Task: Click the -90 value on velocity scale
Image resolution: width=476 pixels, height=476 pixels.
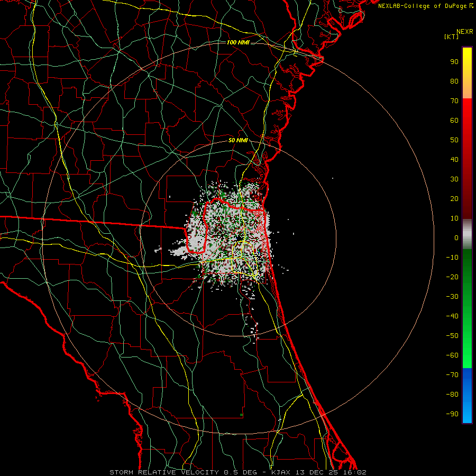Action: pyautogui.click(x=452, y=414)
